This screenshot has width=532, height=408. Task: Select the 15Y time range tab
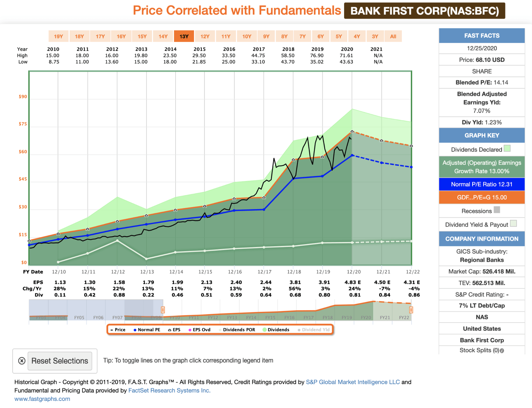click(142, 36)
